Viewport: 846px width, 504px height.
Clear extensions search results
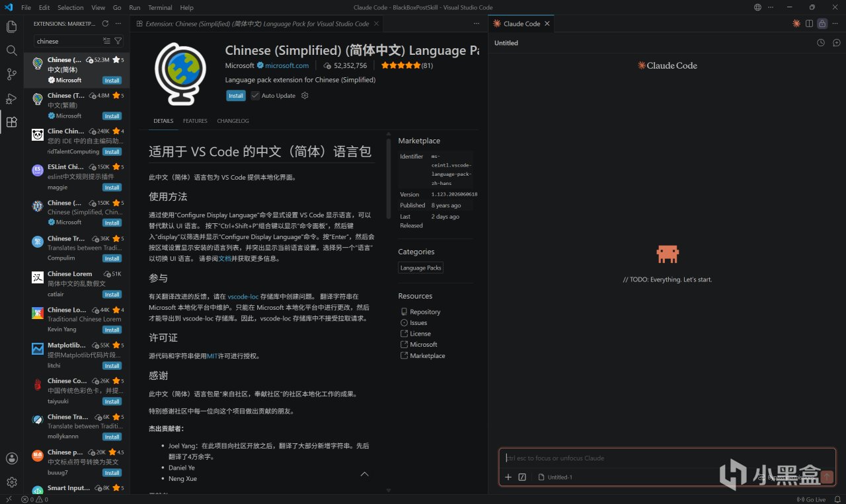click(x=106, y=41)
